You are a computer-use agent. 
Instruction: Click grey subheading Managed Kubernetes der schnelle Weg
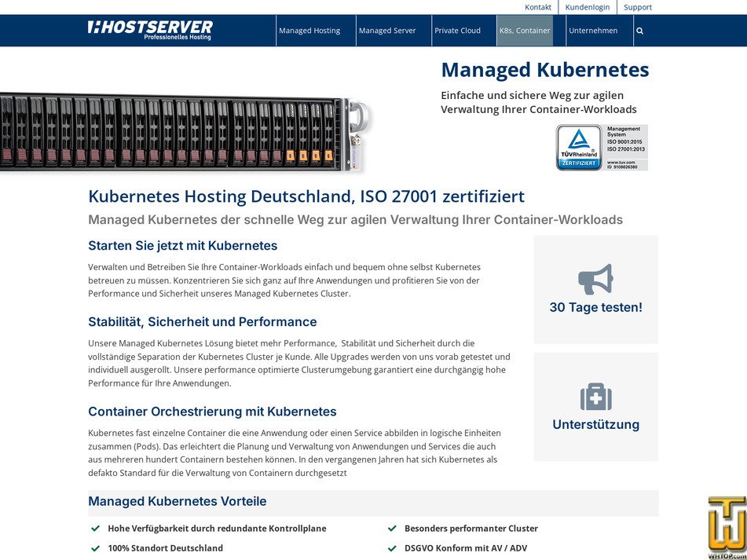(355, 220)
